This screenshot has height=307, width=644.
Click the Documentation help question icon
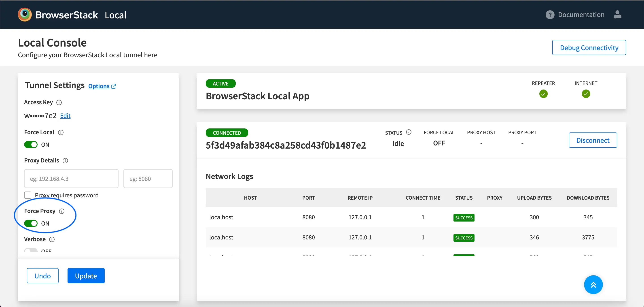click(x=550, y=15)
